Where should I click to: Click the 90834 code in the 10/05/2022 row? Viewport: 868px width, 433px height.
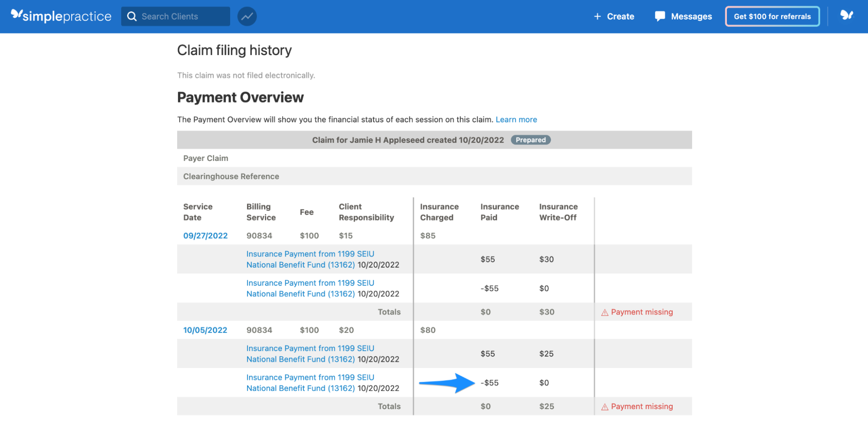(x=259, y=330)
